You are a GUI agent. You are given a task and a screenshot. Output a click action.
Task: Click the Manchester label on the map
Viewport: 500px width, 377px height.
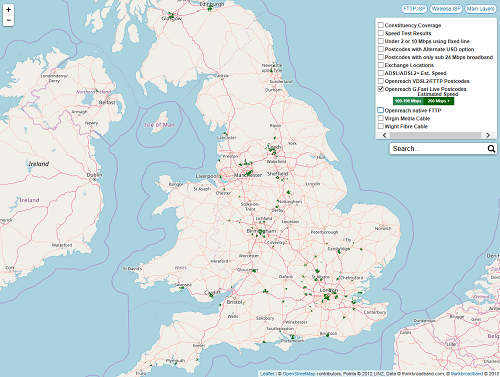click(248, 175)
